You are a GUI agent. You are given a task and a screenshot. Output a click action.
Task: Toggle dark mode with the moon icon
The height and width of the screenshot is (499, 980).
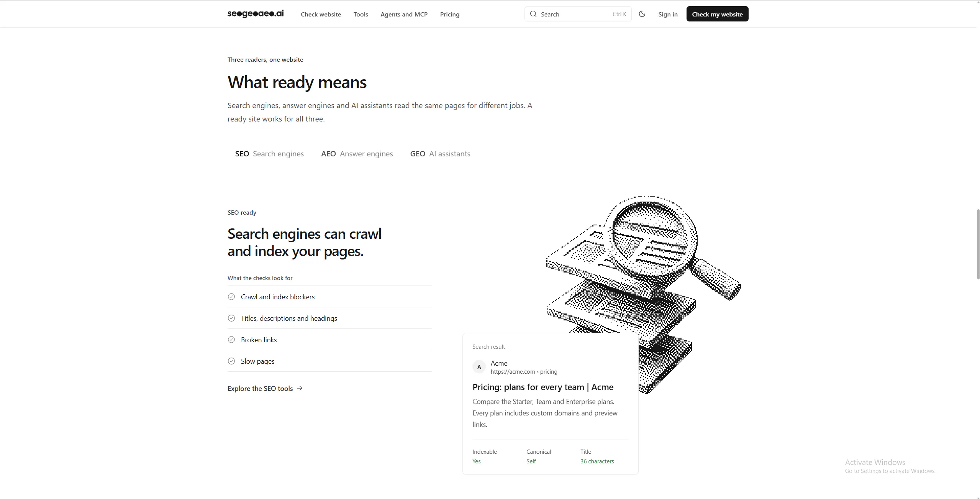[642, 14]
